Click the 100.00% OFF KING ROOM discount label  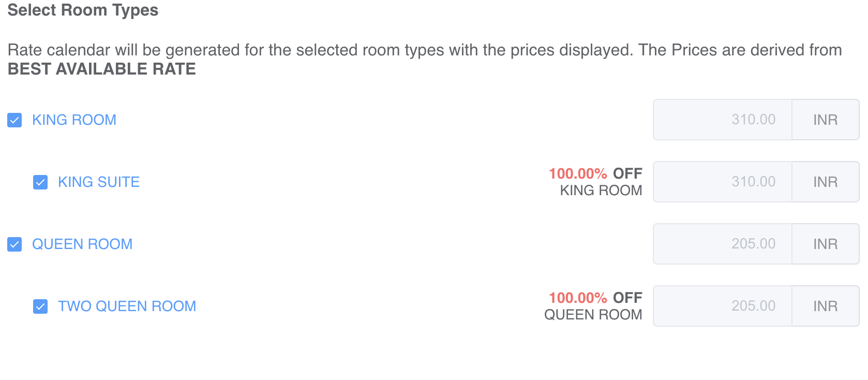595,182
